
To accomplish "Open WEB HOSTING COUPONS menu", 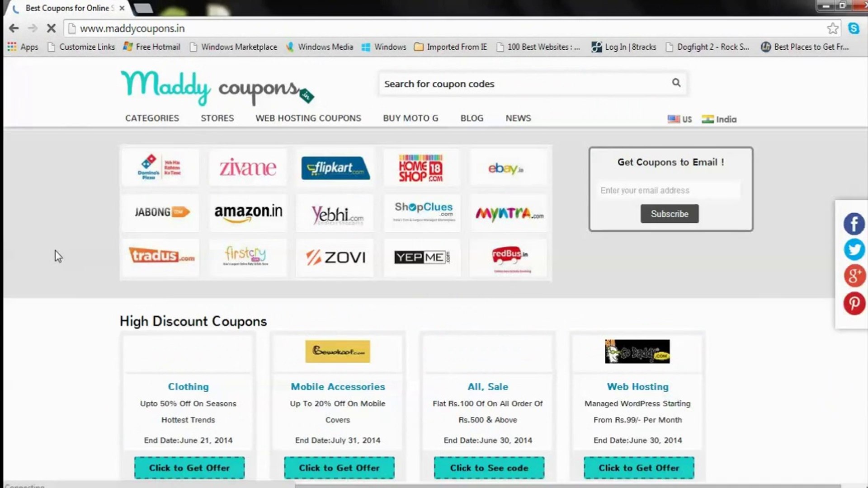I will pos(308,118).
